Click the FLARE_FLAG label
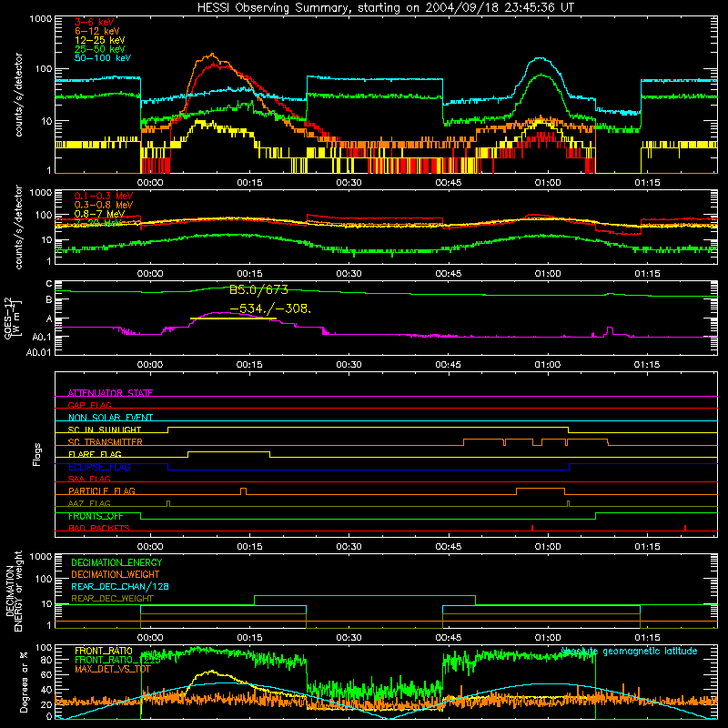728x728 pixels. 95,454
